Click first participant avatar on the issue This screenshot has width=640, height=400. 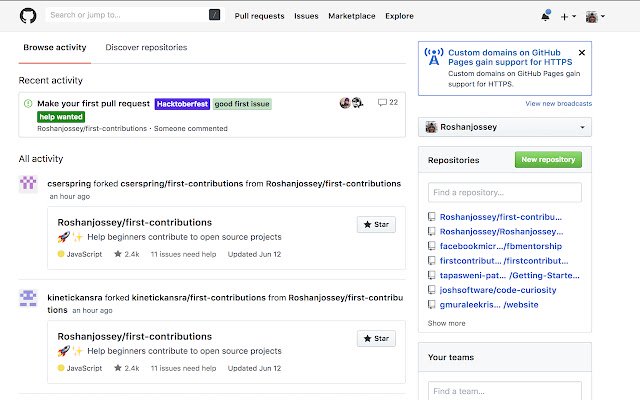pyautogui.click(x=345, y=103)
